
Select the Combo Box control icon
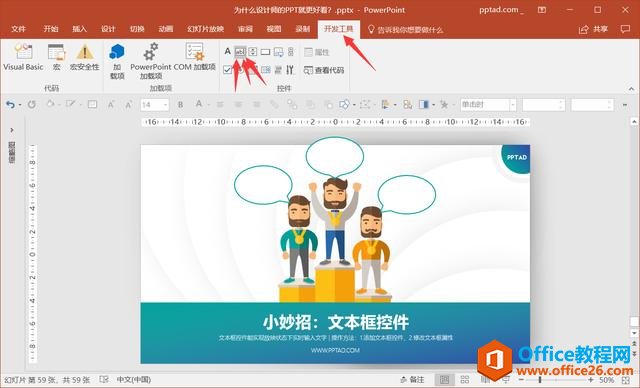[266, 70]
